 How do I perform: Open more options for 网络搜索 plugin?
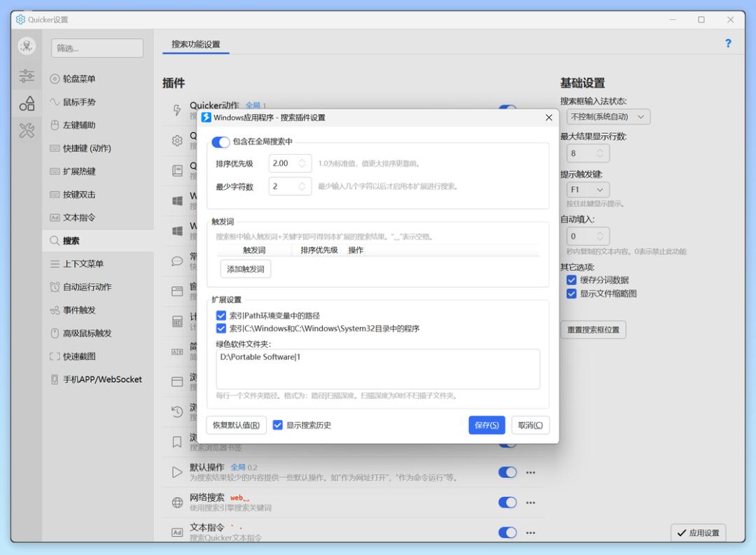(531, 503)
